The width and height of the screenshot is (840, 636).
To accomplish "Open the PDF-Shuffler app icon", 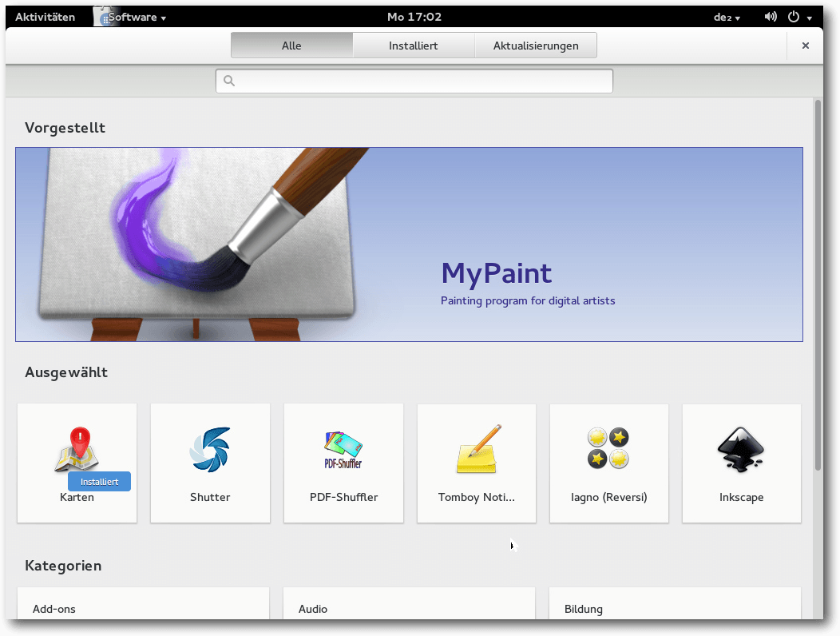I will pos(343,450).
